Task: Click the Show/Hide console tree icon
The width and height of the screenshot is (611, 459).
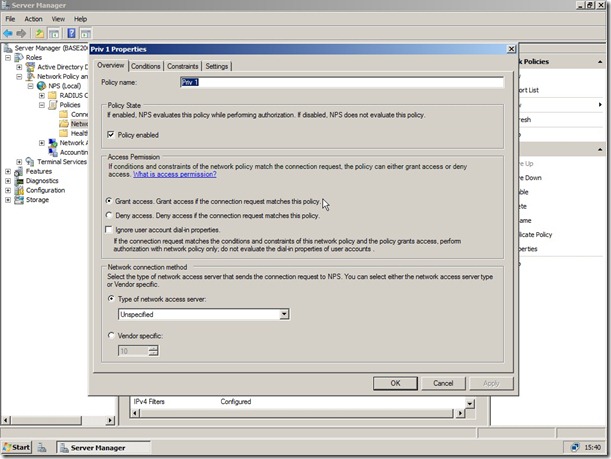Action: point(54,34)
